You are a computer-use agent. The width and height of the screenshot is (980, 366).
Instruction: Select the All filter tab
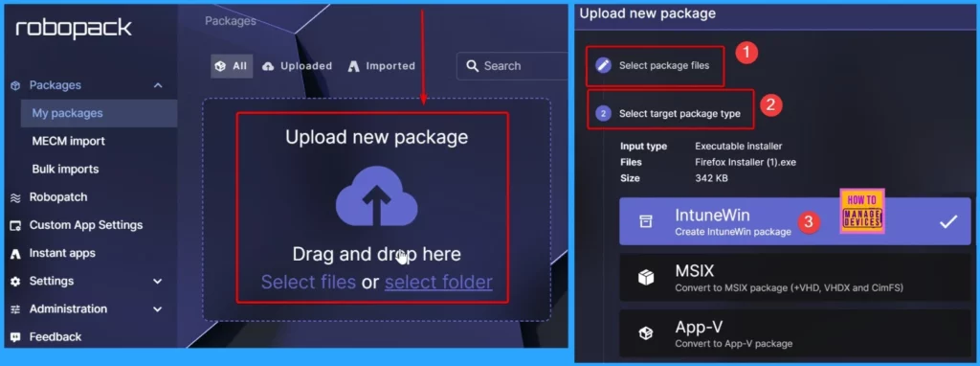[x=232, y=66]
